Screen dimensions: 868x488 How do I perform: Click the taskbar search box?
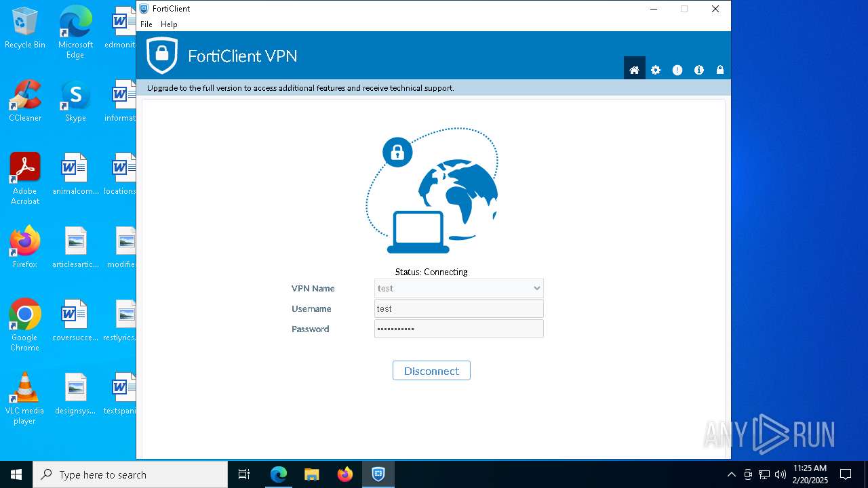[130, 474]
